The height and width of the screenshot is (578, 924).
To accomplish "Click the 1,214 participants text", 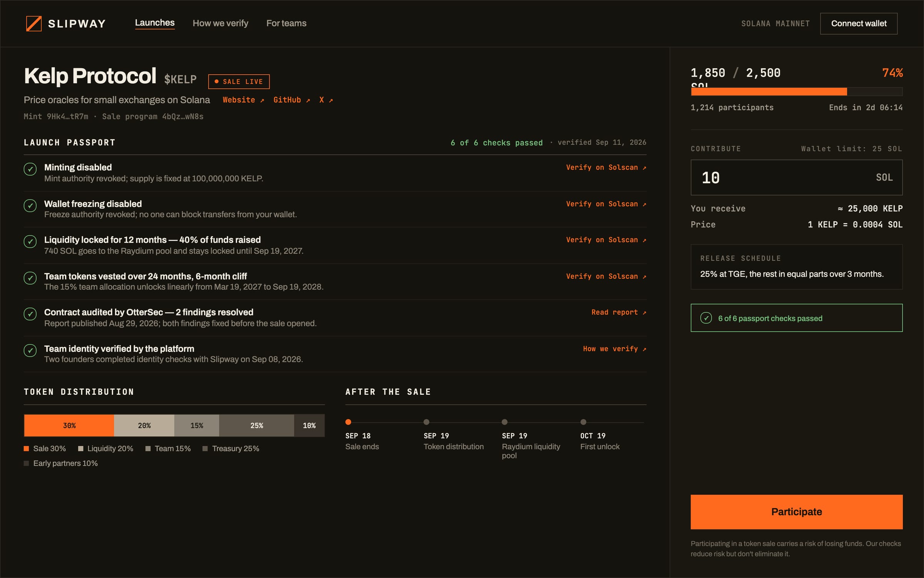I will point(732,108).
